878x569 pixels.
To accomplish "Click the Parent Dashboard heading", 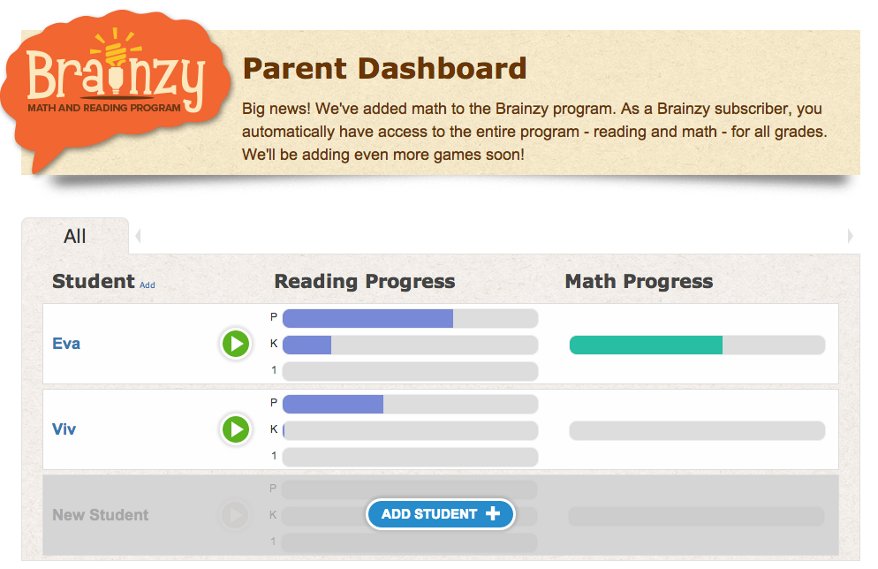I will (x=384, y=69).
